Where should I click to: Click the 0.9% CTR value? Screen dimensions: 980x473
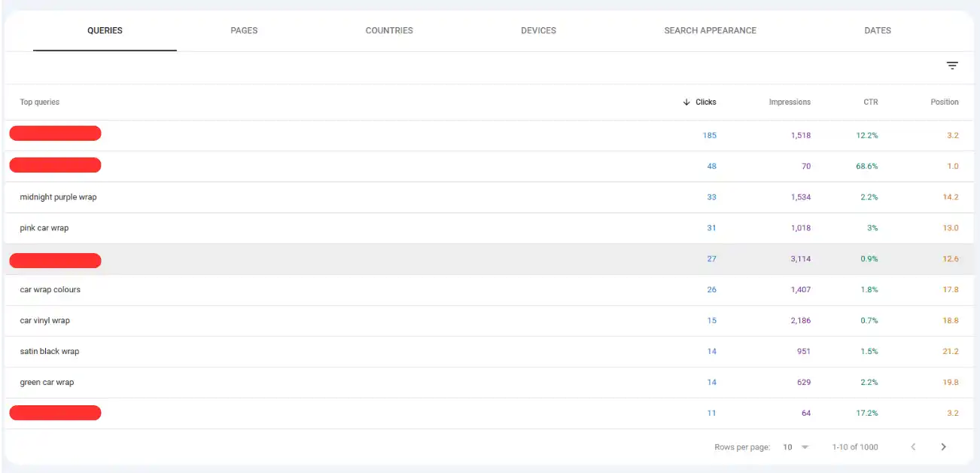[x=869, y=259]
